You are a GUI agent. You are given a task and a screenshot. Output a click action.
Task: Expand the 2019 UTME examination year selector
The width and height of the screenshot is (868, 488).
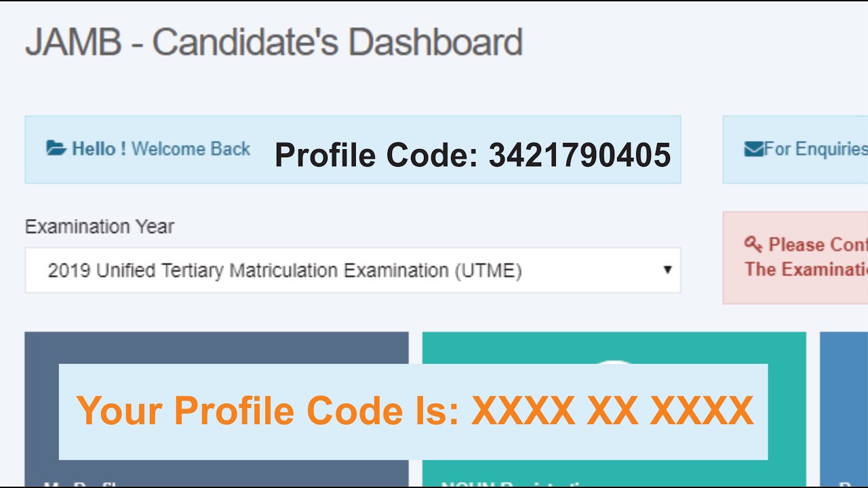click(x=353, y=270)
